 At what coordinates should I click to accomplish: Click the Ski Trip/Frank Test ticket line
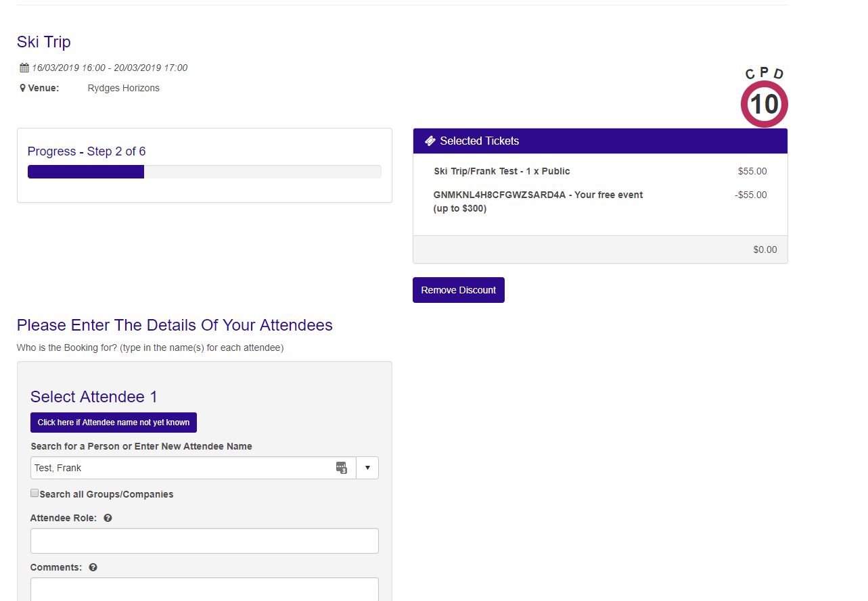502,171
